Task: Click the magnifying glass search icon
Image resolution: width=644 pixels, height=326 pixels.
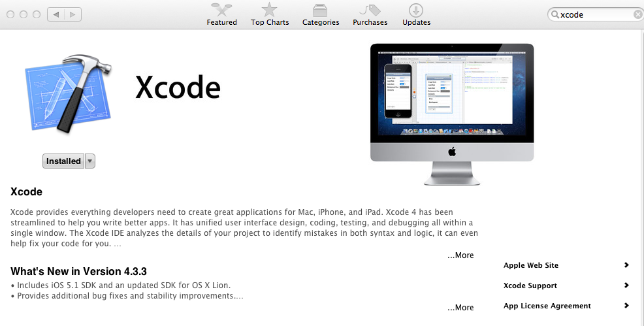Action: tap(555, 15)
